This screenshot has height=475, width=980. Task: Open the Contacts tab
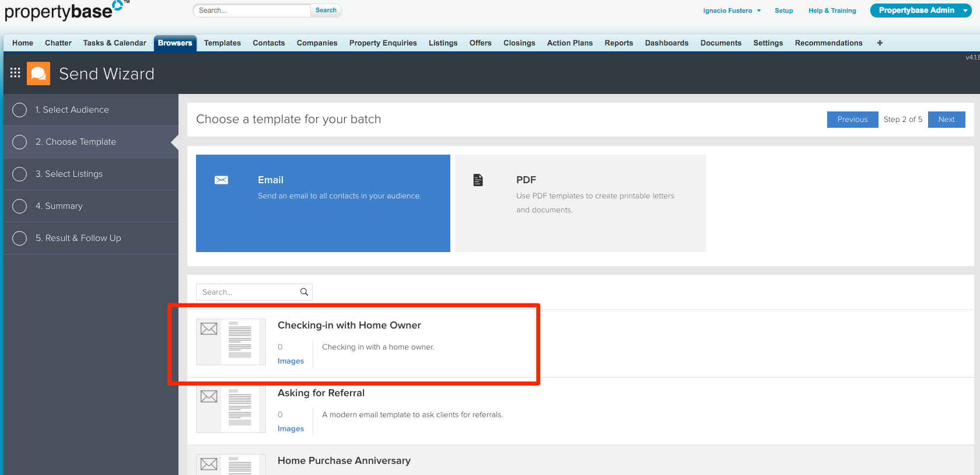tap(269, 43)
